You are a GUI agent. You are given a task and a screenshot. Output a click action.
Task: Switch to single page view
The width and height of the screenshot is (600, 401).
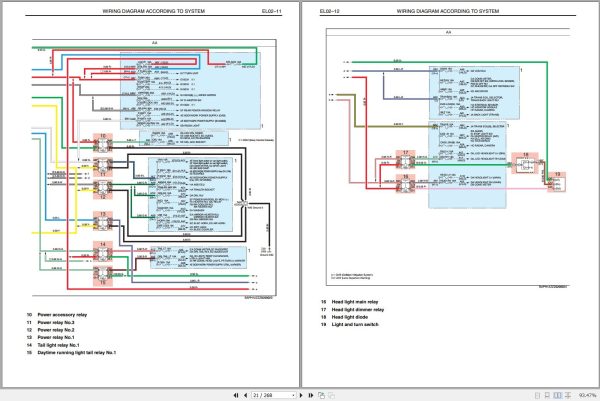[x=537, y=395]
